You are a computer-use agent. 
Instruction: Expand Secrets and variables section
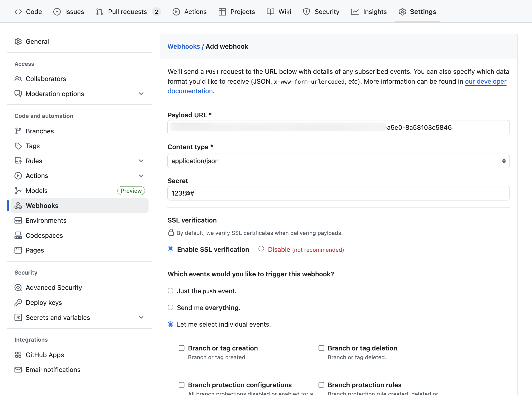[x=141, y=317]
